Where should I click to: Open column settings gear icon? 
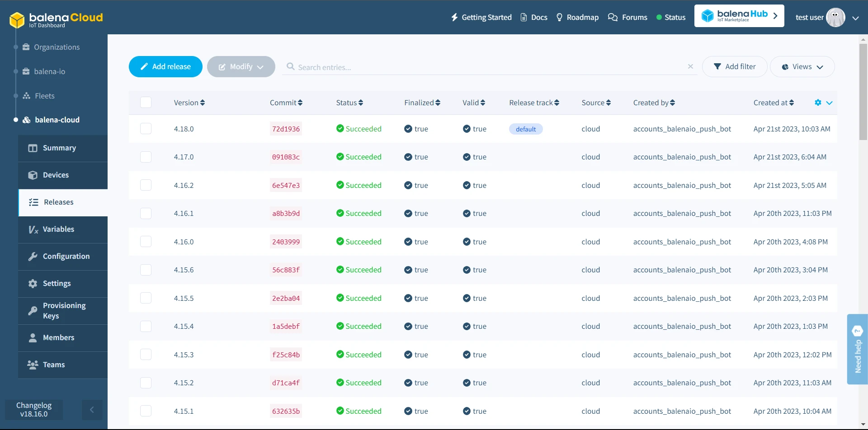tap(818, 103)
